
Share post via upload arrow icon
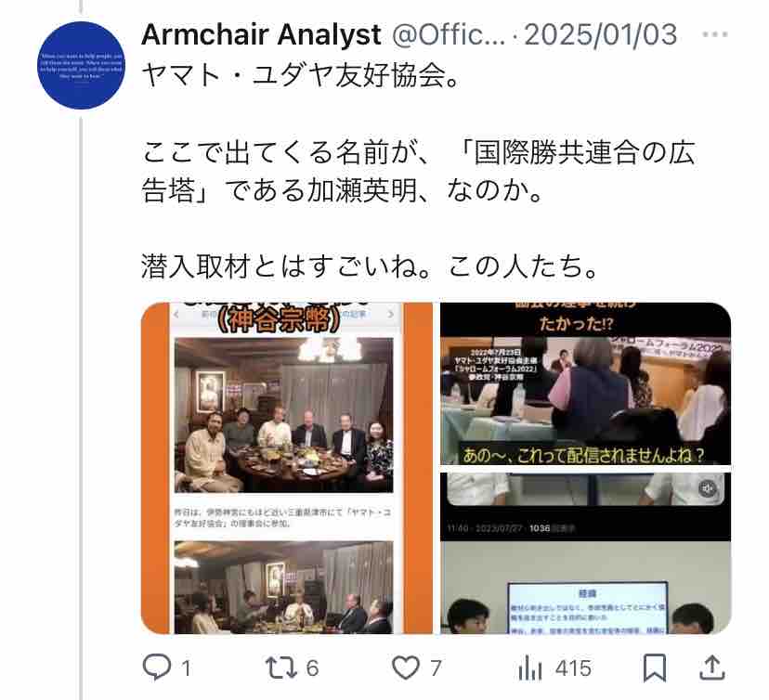[712, 668]
